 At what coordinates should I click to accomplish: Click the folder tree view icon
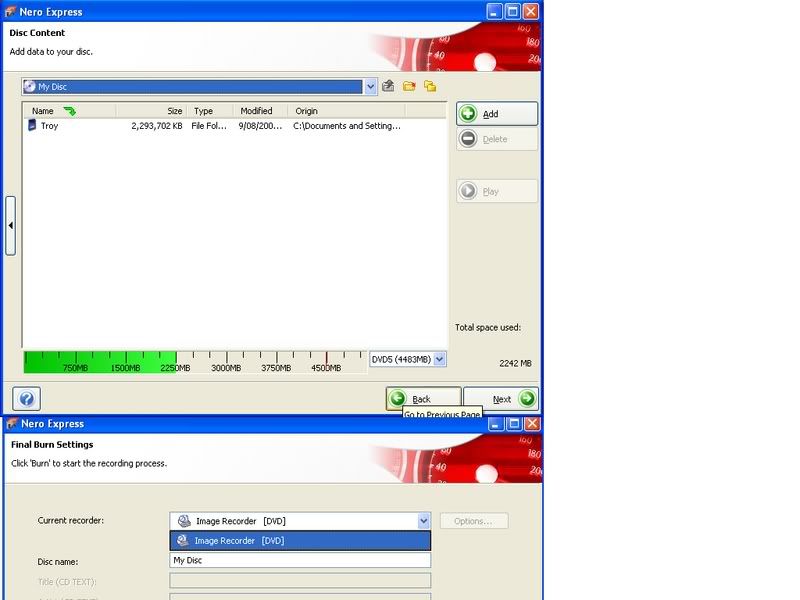pos(430,86)
